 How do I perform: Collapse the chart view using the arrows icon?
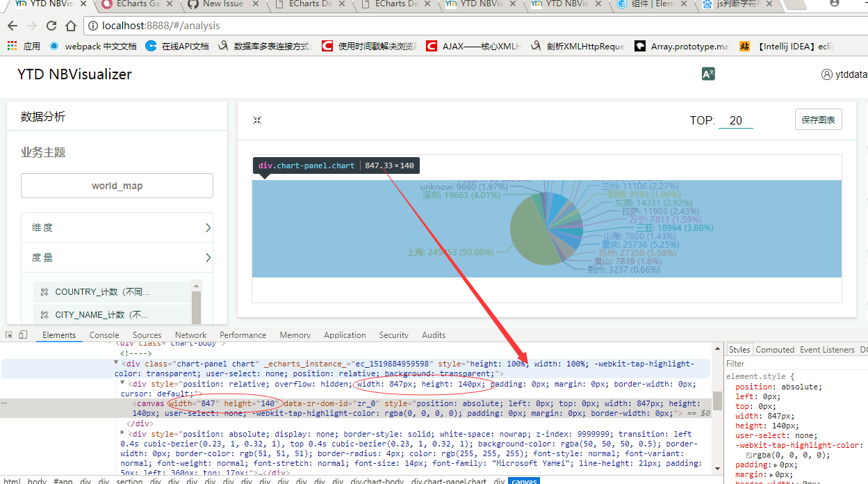pyautogui.click(x=257, y=120)
